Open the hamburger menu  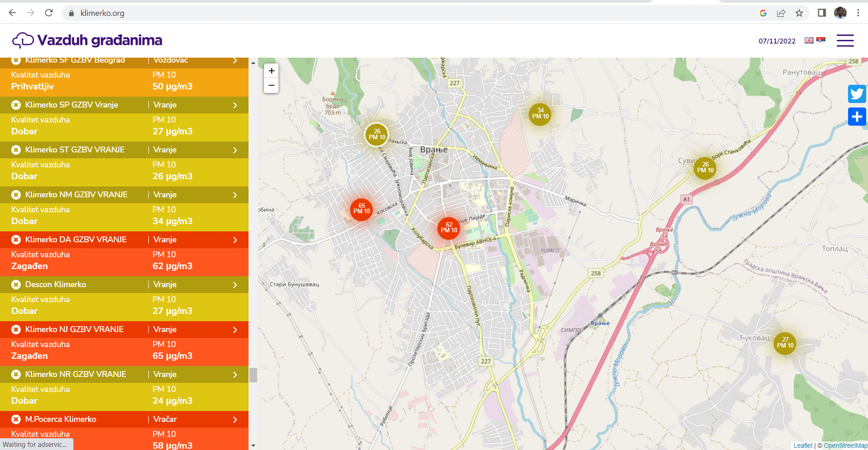click(845, 40)
